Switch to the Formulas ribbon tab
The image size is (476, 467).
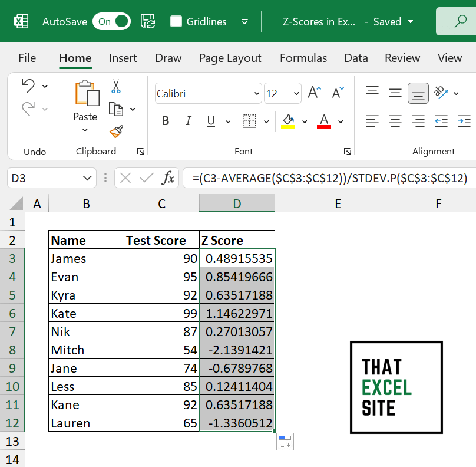tap(303, 58)
